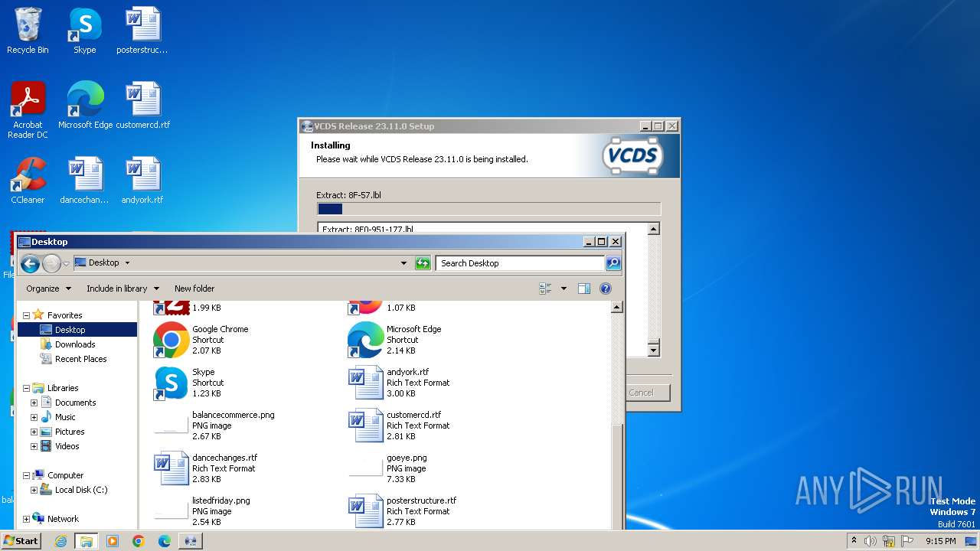Select andyork.rtf file in Explorer list
The image size is (980, 551).
(x=399, y=383)
